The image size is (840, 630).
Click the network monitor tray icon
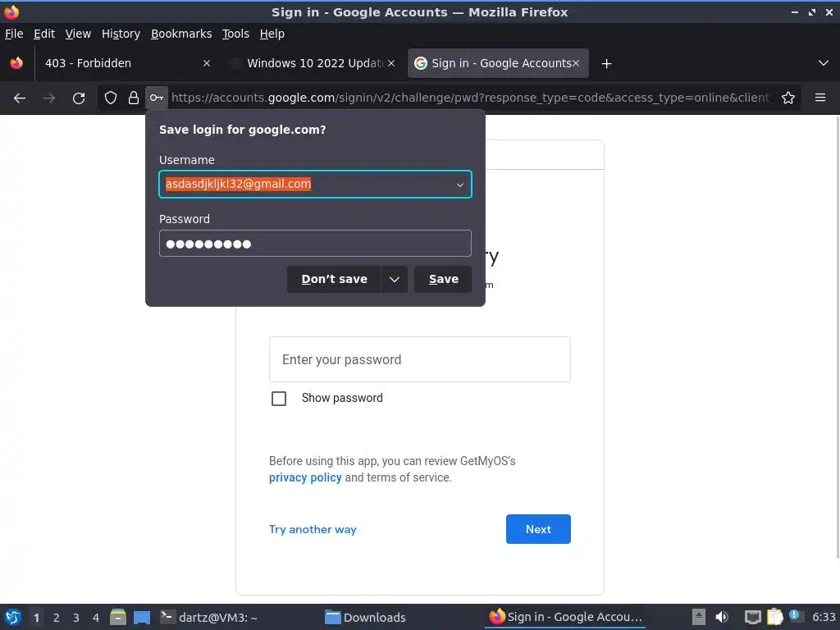coord(753,617)
